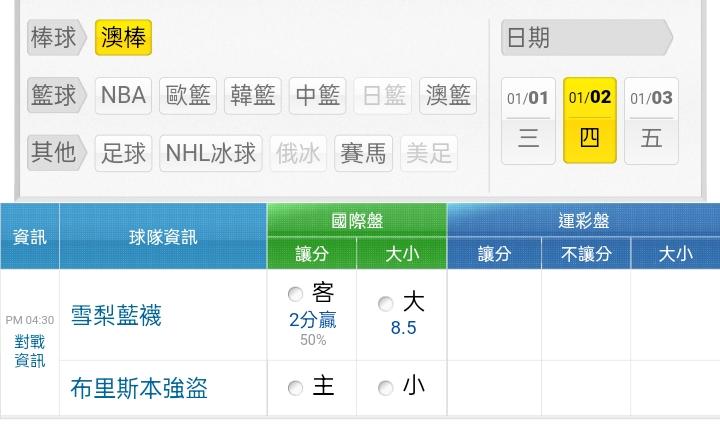Click 國際盤 大小 sub-header

pyautogui.click(x=402, y=253)
